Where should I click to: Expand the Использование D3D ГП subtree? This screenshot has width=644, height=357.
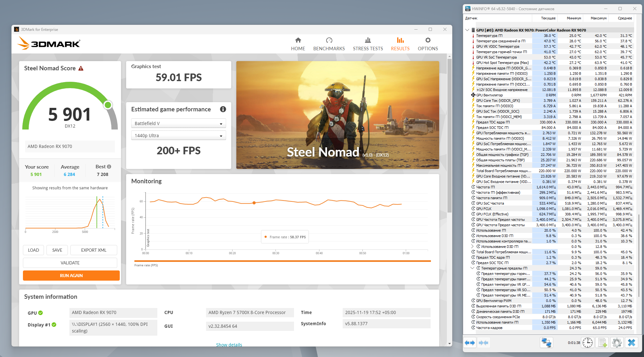(x=473, y=247)
